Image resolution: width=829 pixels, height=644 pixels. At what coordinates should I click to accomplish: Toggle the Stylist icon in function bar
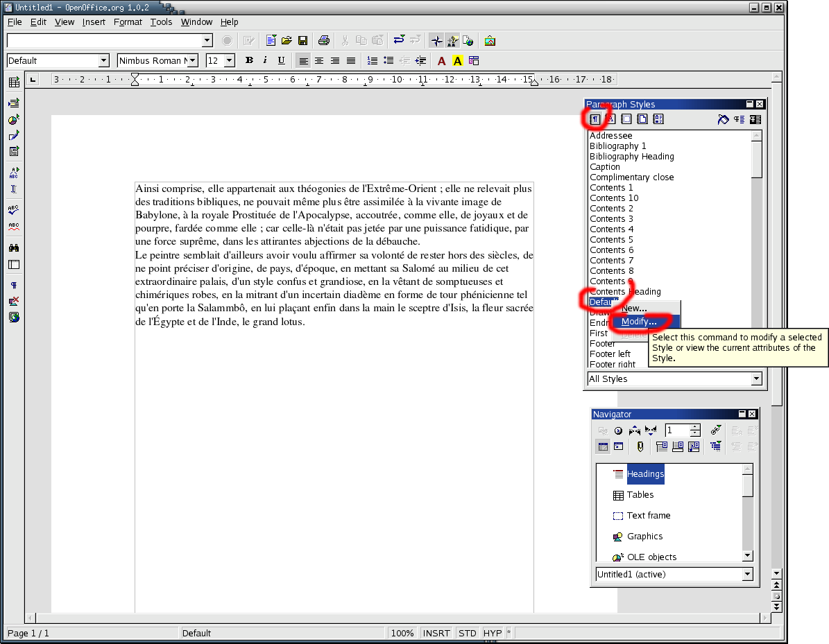[x=452, y=41]
